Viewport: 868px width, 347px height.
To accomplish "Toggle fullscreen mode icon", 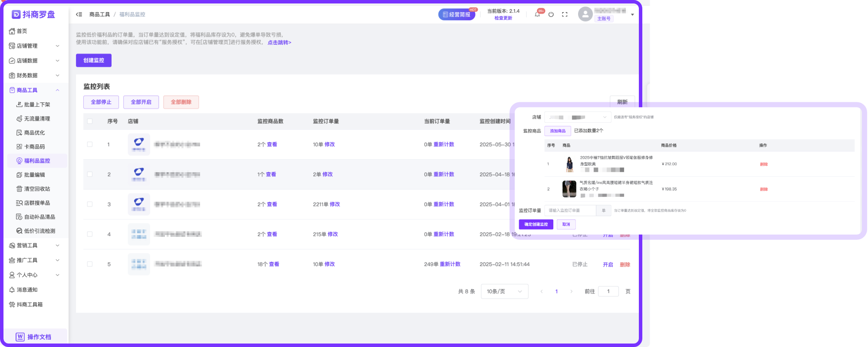I will (565, 14).
